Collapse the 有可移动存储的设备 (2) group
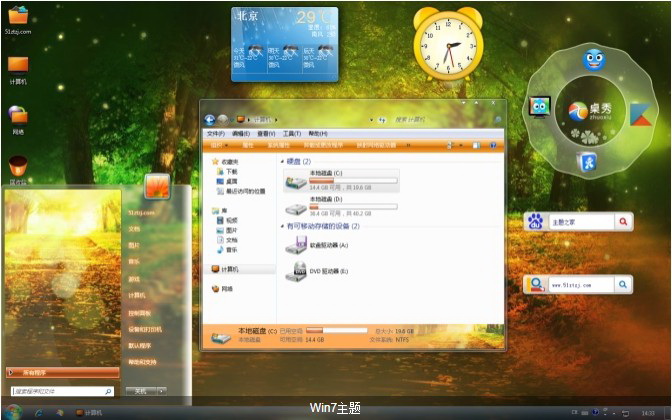The image size is (672, 420). pyautogui.click(x=282, y=226)
